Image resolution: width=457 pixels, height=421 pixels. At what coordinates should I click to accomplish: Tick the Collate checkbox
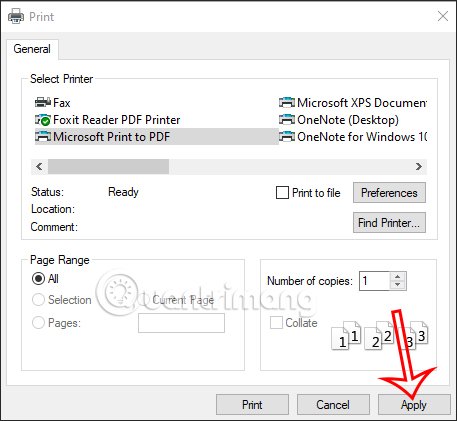276,323
